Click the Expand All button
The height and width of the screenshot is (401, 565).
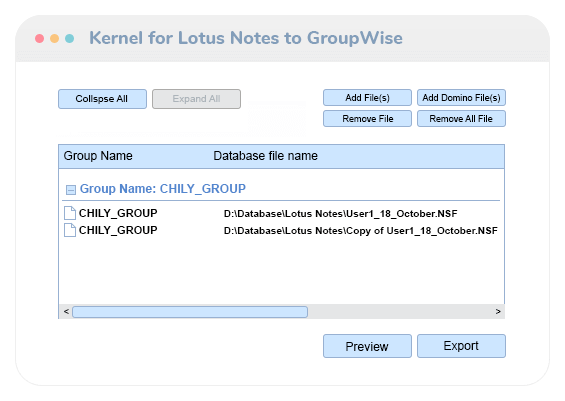coord(196,99)
